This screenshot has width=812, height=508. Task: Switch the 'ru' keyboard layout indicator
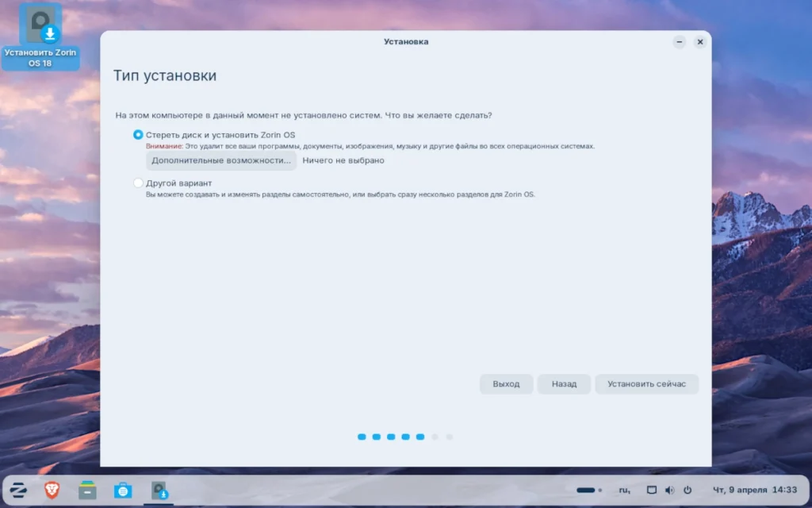pos(625,490)
